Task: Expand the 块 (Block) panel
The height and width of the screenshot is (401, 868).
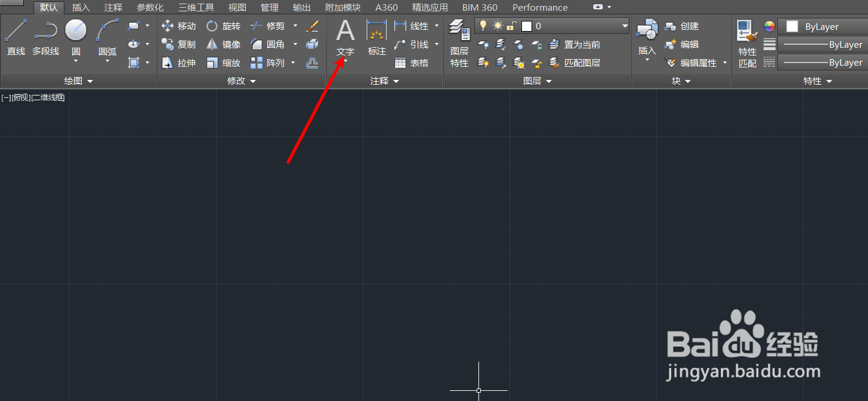Action: (681, 81)
